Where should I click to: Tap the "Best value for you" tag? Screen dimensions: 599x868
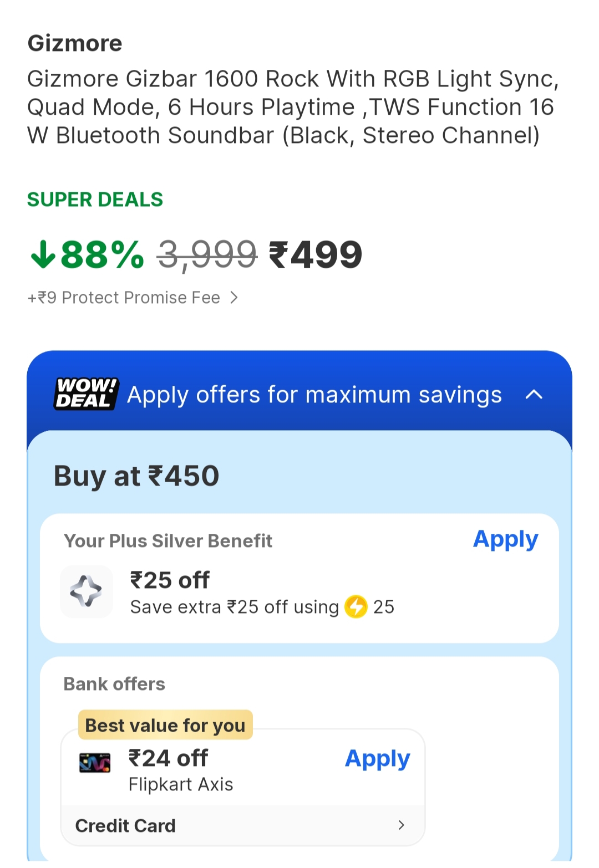coord(165,725)
